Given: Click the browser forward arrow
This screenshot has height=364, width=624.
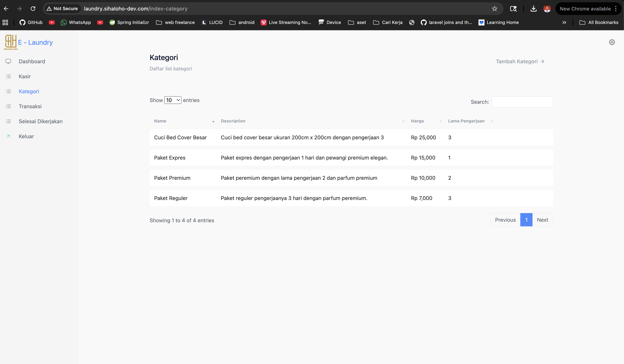Looking at the screenshot, I should pyautogui.click(x=19, y=9).
